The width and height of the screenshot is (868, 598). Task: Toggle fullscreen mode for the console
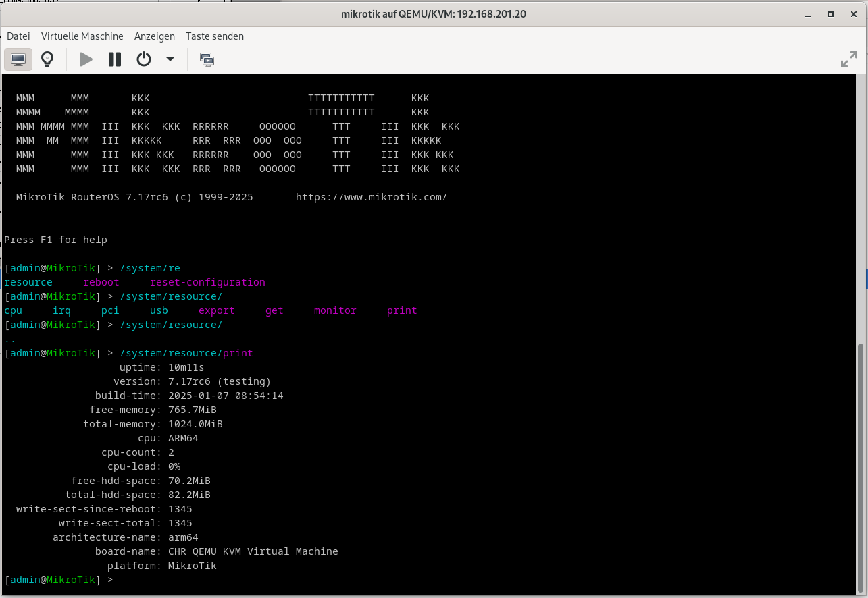pyautogui.click(x=849, y=59)
